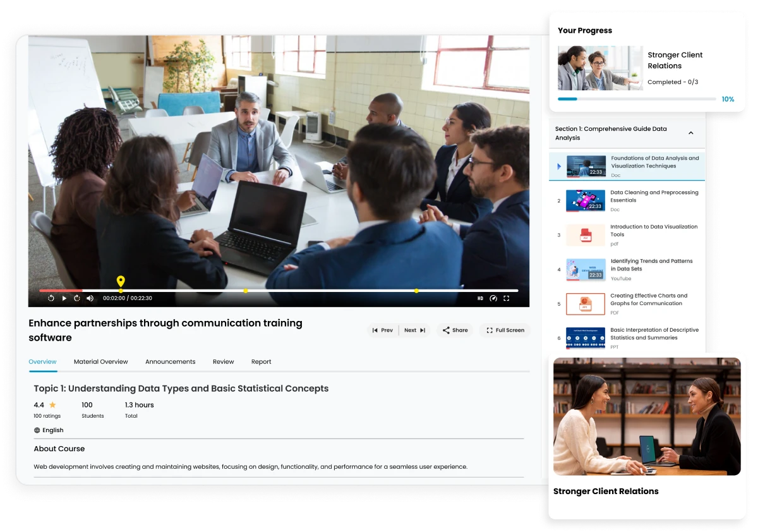Switch to the Material Overview tab
The image size is (758, 532).
(x=101, y=361)
